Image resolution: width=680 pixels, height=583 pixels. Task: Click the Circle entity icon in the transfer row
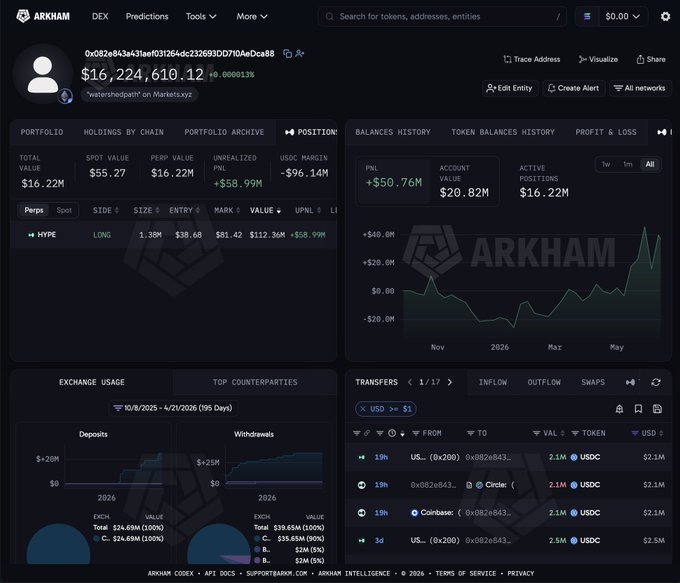point(479,485)
